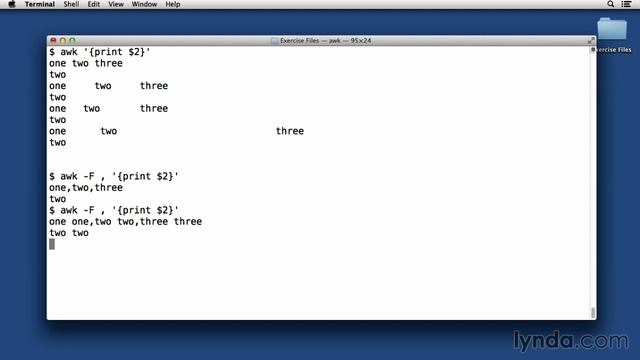
Task: Click the first line "$ awk '{print $2}'"
Action: 100,52
